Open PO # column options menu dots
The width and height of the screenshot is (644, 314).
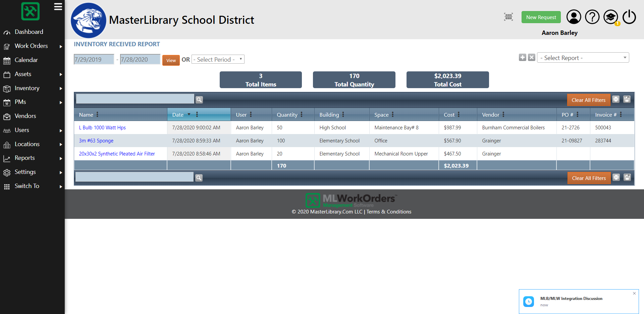click(x=578, y=115)
